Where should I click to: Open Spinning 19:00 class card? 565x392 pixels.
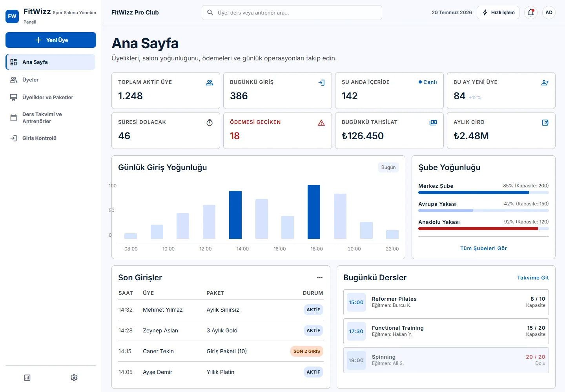click(446, 360)
